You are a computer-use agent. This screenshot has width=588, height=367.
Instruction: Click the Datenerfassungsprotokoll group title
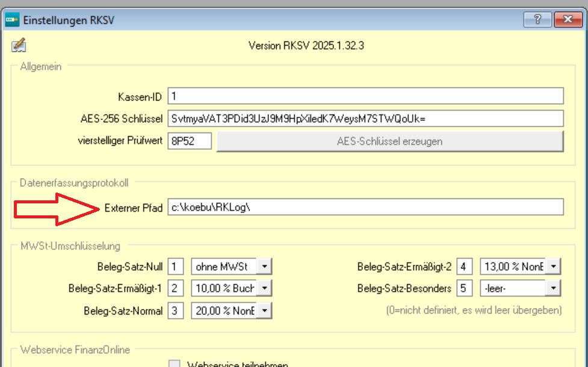coord(74,183)
